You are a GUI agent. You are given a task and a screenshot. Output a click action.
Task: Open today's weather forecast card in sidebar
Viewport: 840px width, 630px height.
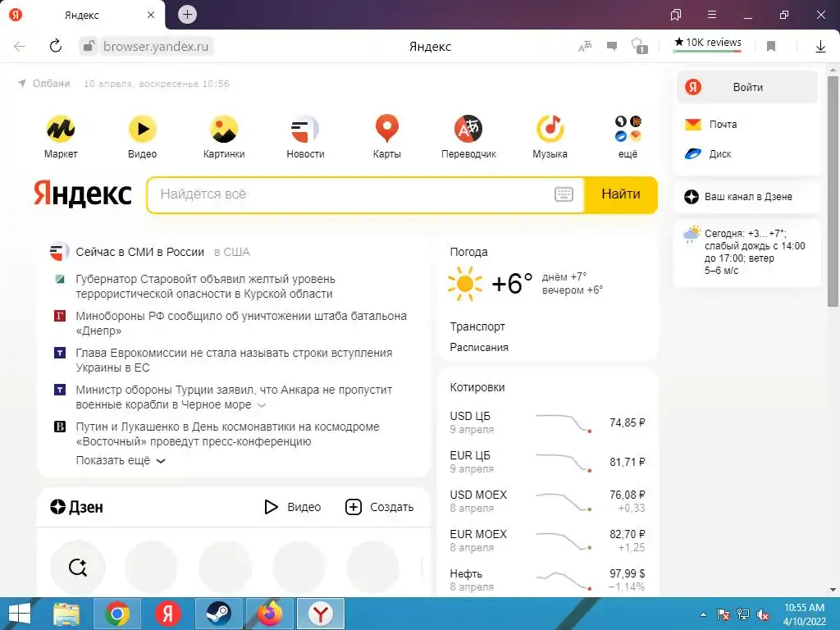coord(747,252)
